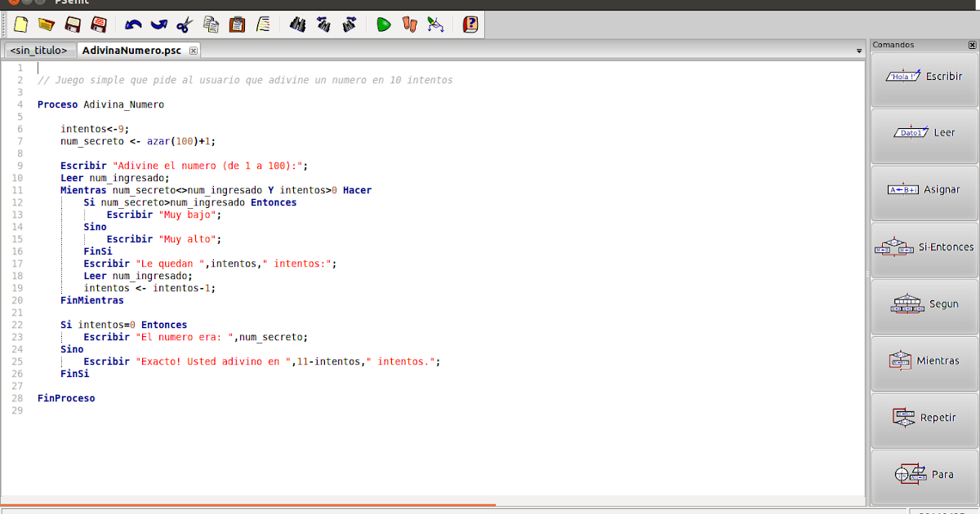This screenshot has width=980, height=514.
Task: Open an existing pseudocode file
Action: 46,24
